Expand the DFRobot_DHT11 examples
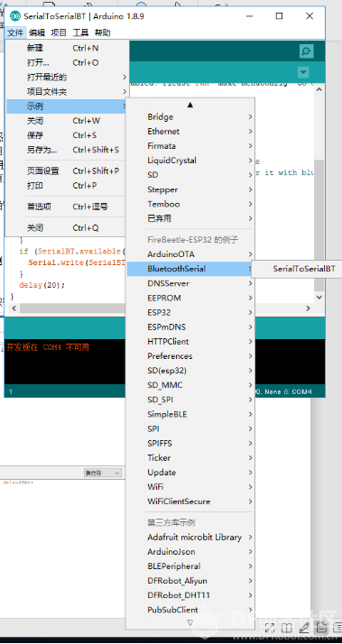 point(190,595)
